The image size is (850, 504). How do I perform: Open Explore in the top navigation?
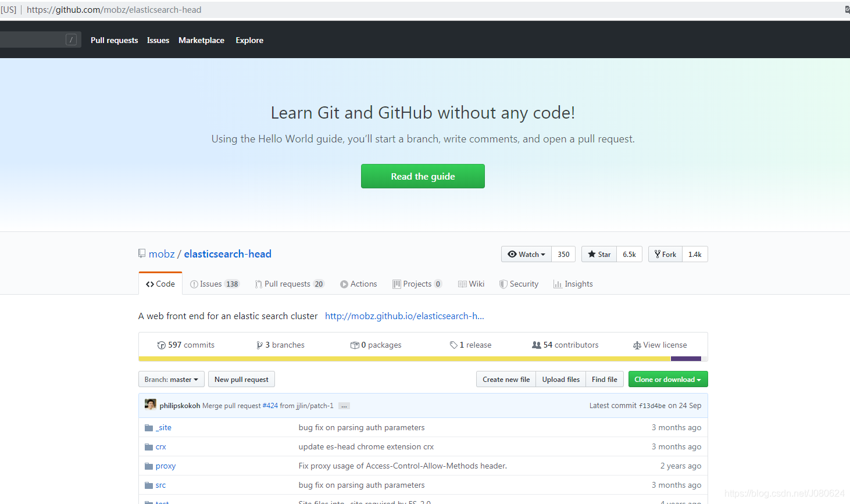click(x=249, y=40)
